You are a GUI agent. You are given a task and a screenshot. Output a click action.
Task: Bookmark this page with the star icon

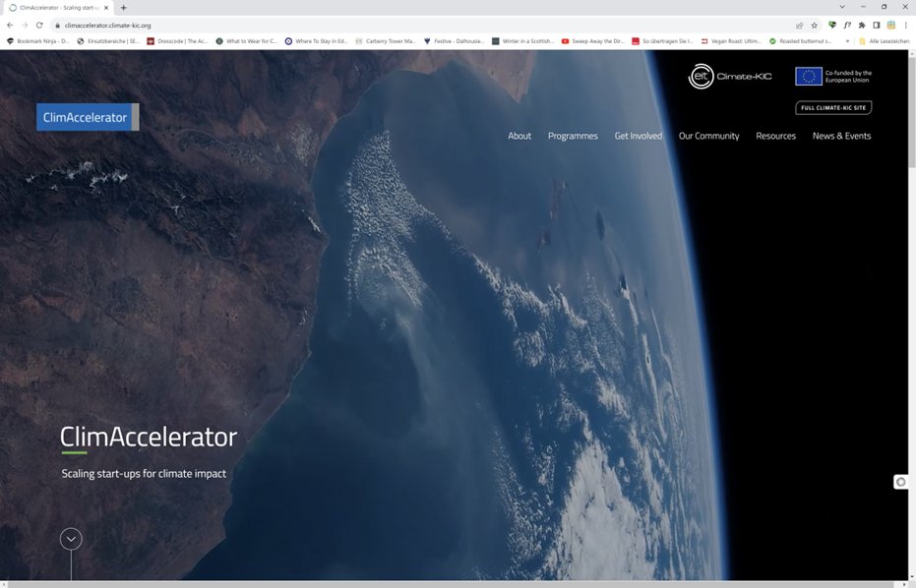[x=815, y=26]
